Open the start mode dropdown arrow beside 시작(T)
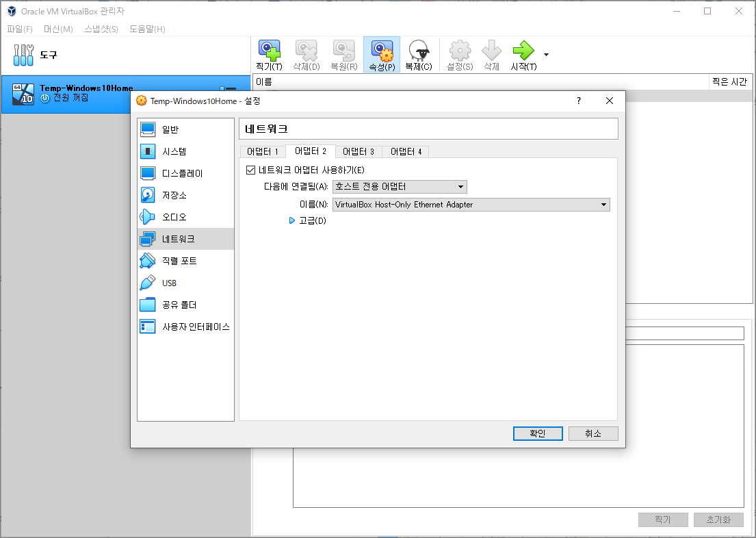 coord(546,55)
